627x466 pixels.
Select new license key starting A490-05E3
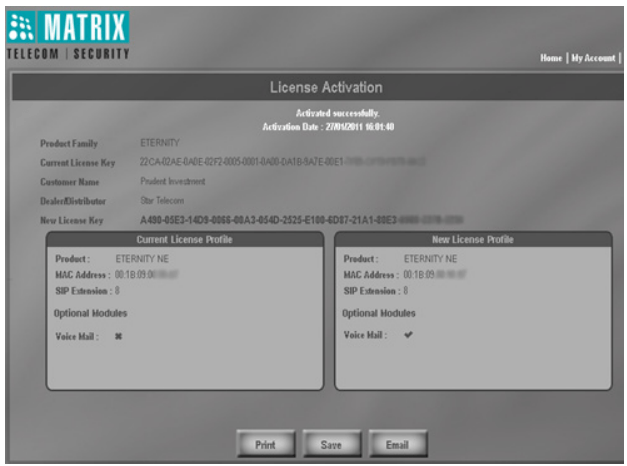pos(301,220)
